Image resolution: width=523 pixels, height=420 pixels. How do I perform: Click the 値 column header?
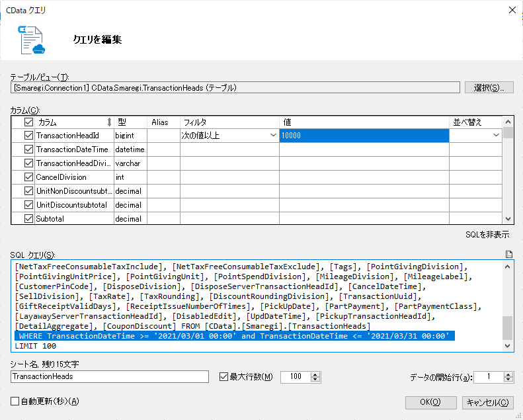click(364, 122)
